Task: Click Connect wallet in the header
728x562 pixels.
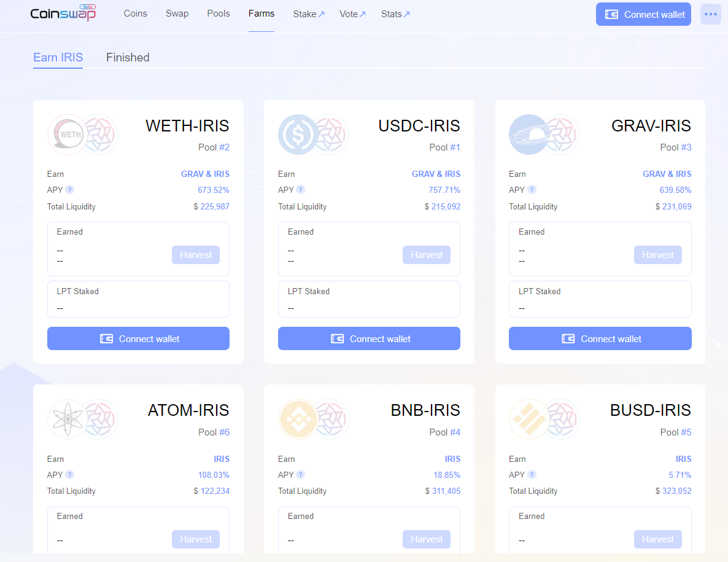Action: (x=643, y=14)
